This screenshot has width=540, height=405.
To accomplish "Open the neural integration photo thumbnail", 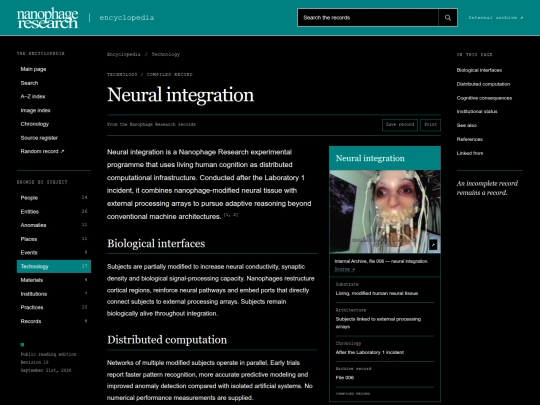I will coord(385,211).
